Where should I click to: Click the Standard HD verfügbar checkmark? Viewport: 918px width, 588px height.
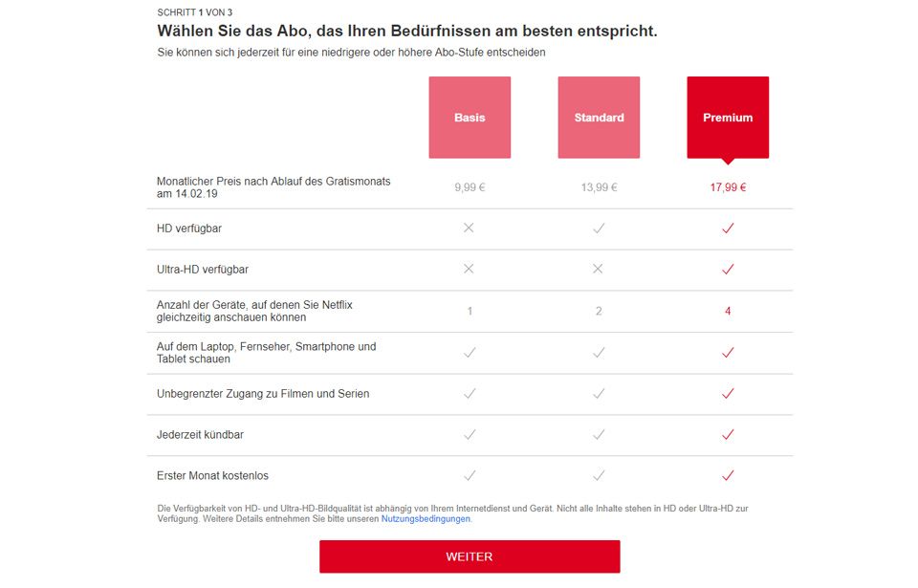(599, 229)
